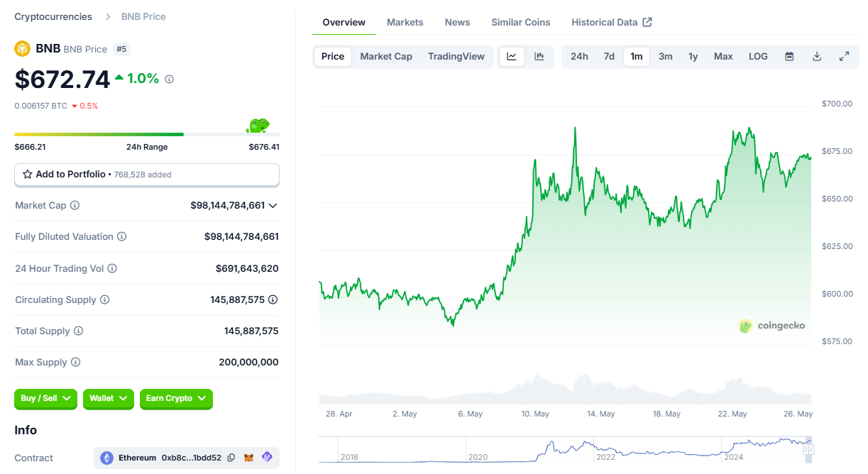
Task: Show the Fully Diluted Valuation info icon
Action: coord(121,236)
